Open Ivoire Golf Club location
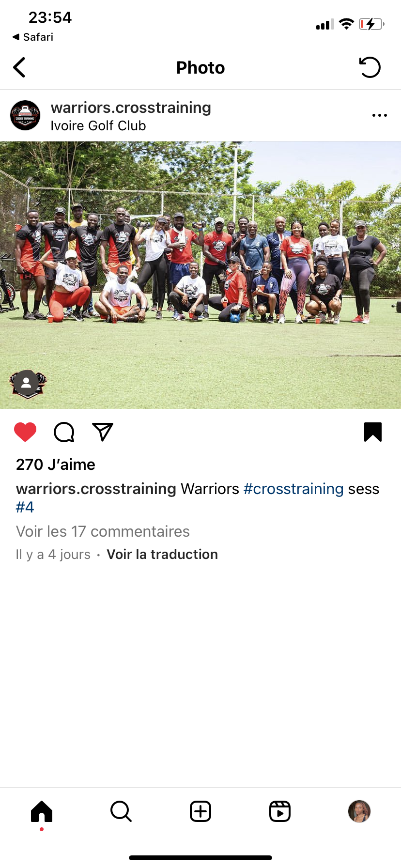Image resolution: width=401 pixels, height=868 pixels. point(98,126)
